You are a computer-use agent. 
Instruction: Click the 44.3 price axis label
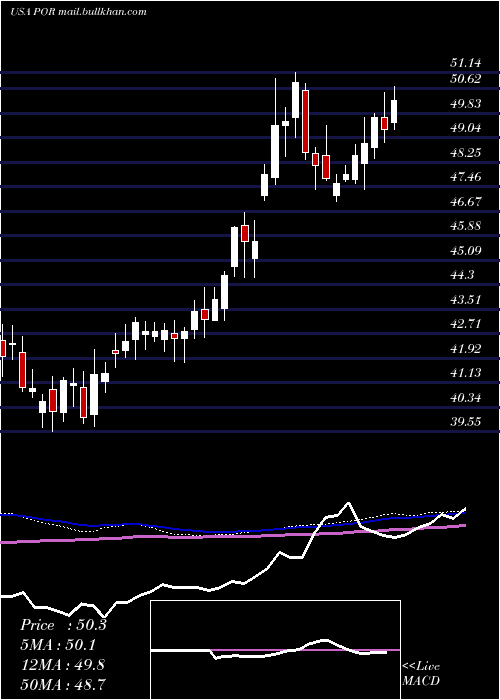pyautogui.click(x=462, y=275)
